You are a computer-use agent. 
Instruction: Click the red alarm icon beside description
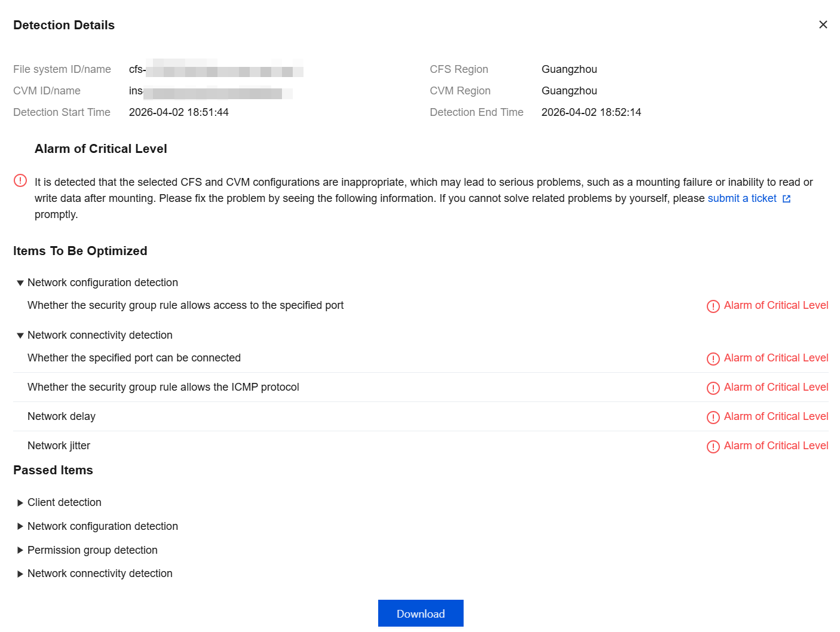(x=20, y=180)
